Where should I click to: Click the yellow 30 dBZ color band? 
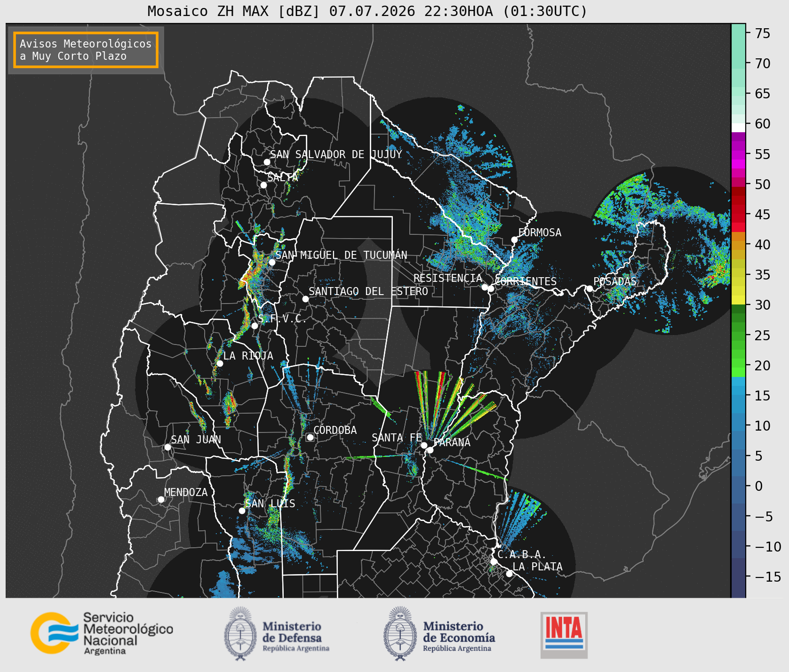coord(738,300)
